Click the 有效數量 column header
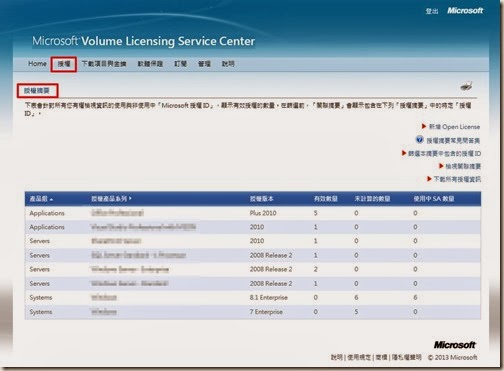Screen dimensions: 504x371 click(326, 199)
